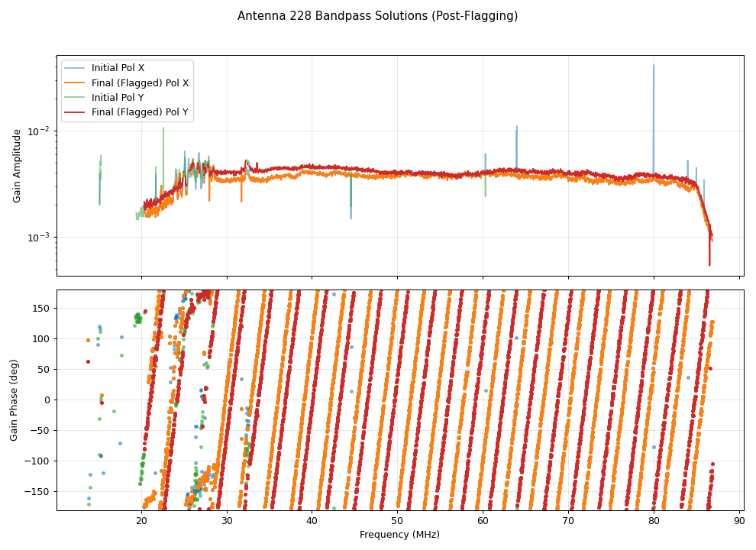
Task: Select the "Final (Flagged) Pol X" legend label
Action: point(139,82)
